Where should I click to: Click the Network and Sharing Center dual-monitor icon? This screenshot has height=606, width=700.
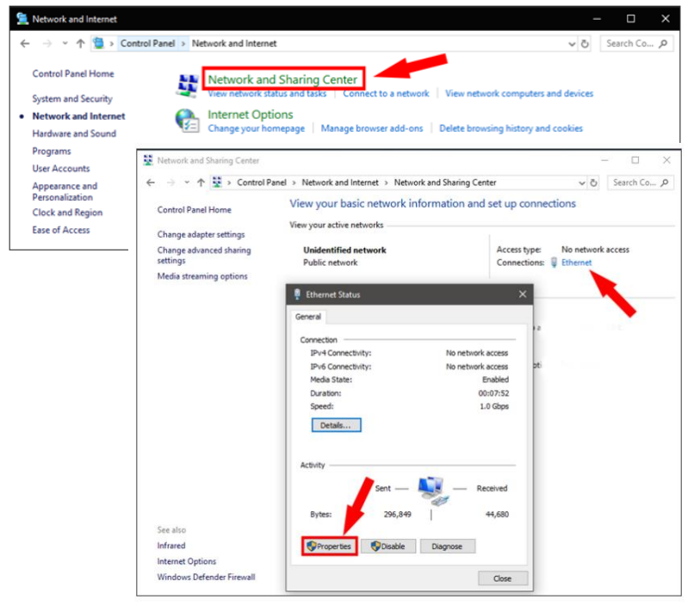coord(189,84)
